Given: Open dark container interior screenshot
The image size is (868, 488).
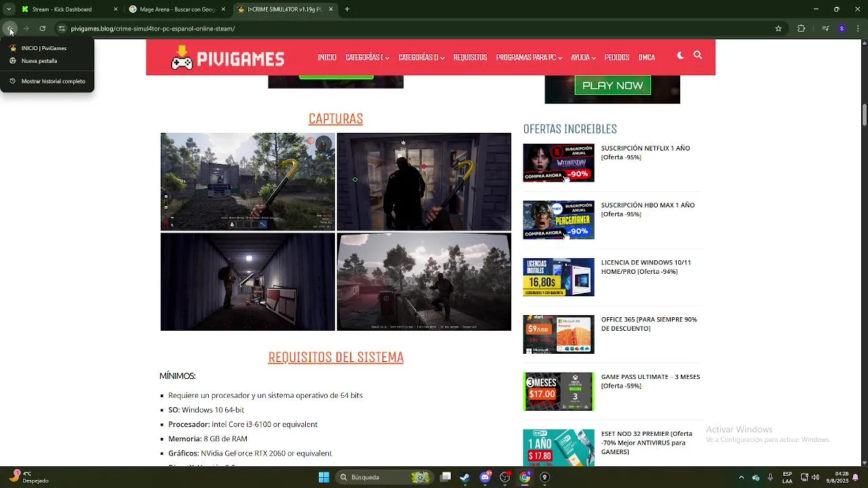Looking at the screenshot, I should click(248, 282).
